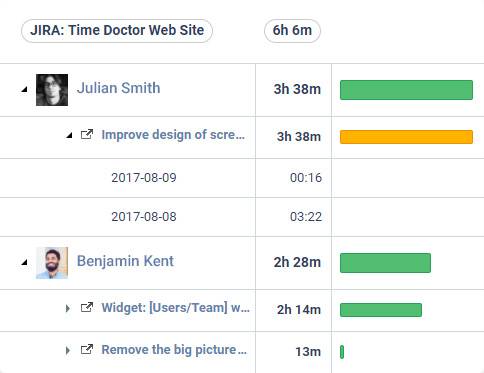Screen dimensions: 484x373
Task: Open external link icon for Remove big picture task
Action: (x=87, y=350)
